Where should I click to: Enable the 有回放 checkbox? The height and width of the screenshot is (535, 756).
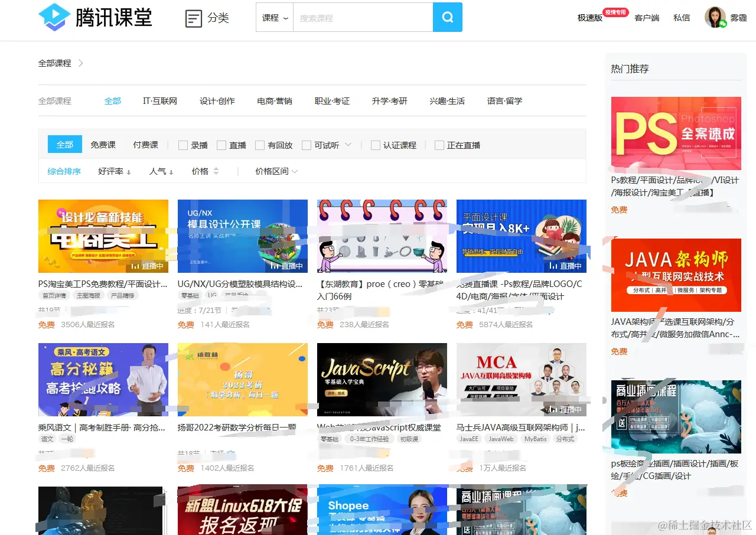pos(260,145)
